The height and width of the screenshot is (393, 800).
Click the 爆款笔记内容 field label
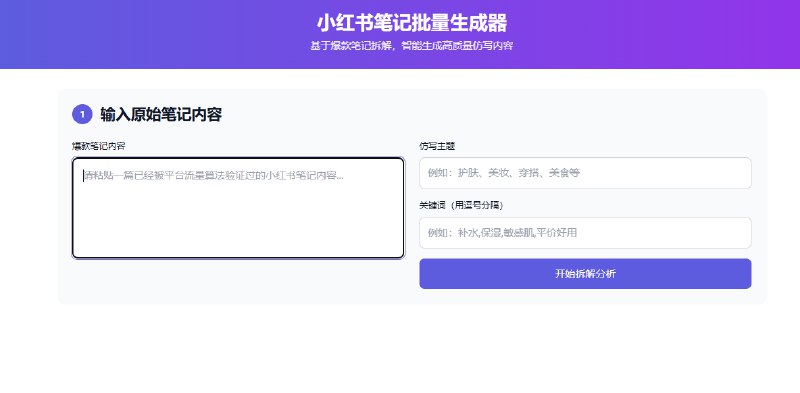coord(98,146)
